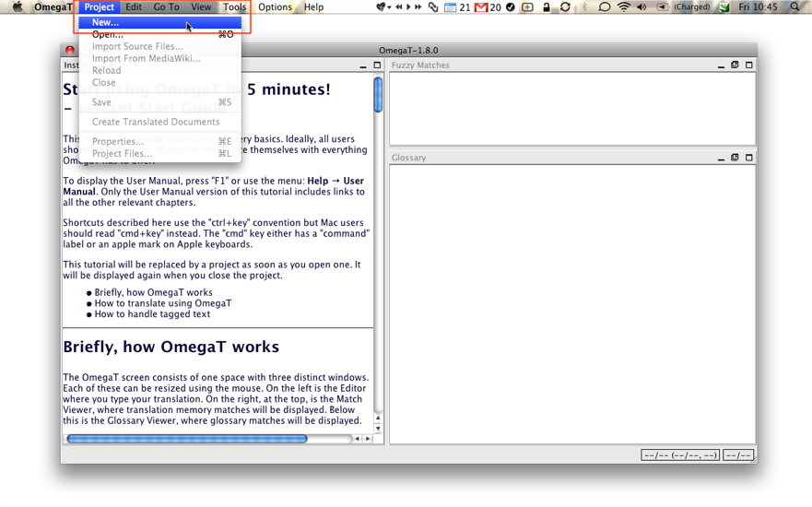The image size is (812, 507).
Task: Click "Briefly, how OmegaT works" bullet link
Action: pyautogui.click(x=153, y=292)
